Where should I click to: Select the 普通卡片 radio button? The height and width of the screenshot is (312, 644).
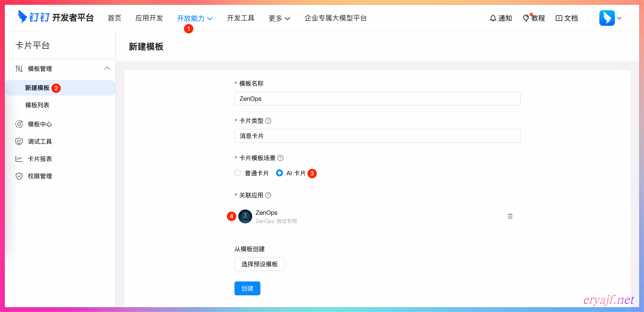[x=238, y=173]
